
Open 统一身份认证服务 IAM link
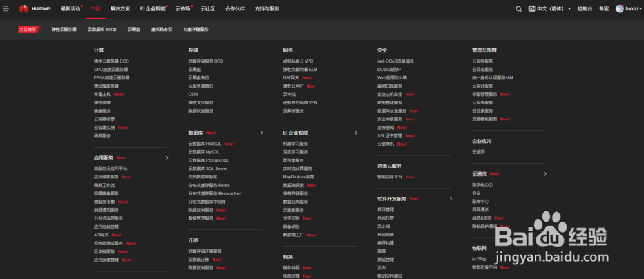(x=493, y=78)
